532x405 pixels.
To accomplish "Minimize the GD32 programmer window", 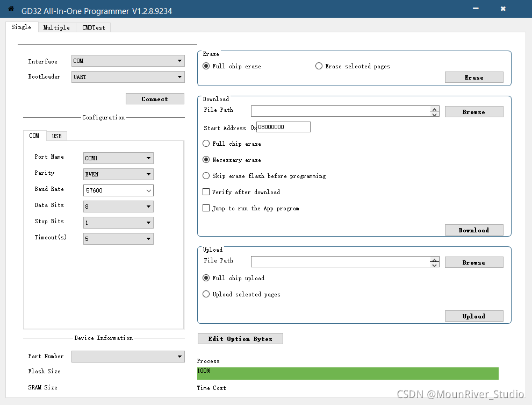I will tap(476, 9).
